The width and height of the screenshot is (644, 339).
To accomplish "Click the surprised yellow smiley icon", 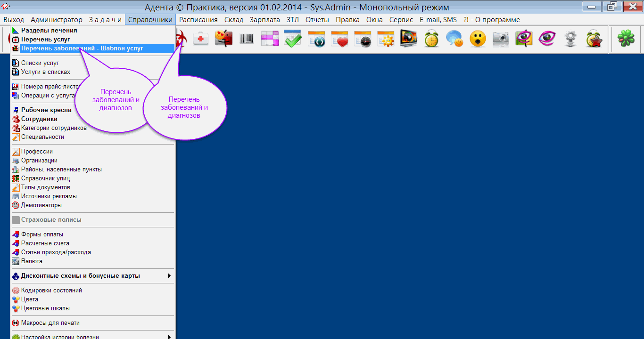I will [x=478, y=39].
